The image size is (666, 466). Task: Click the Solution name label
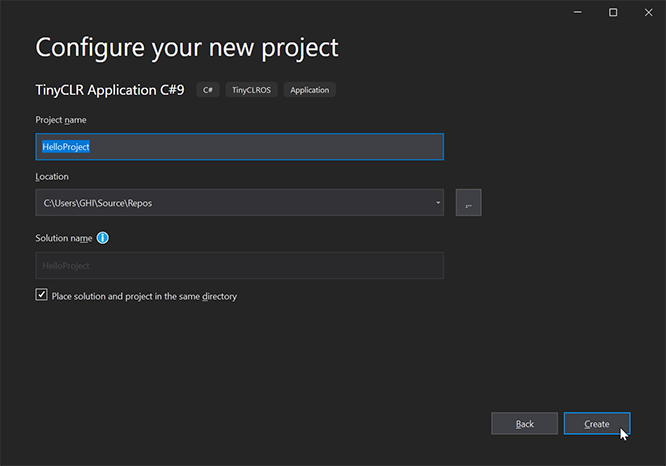64,238
